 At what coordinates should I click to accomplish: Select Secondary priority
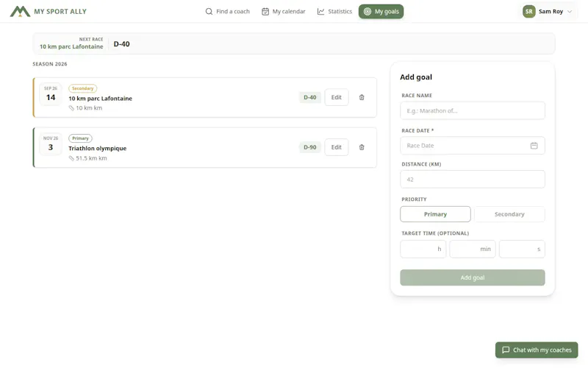click(x=509, y=214)
